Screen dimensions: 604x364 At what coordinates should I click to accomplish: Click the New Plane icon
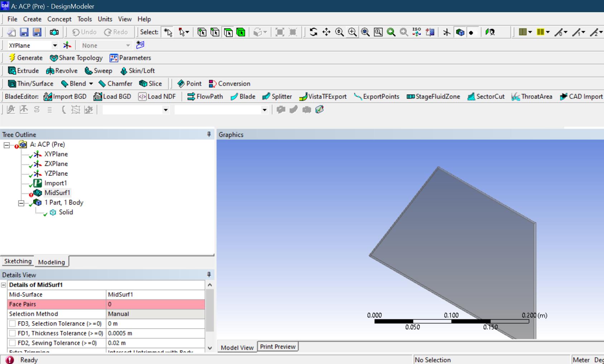[x=67, y=45]
